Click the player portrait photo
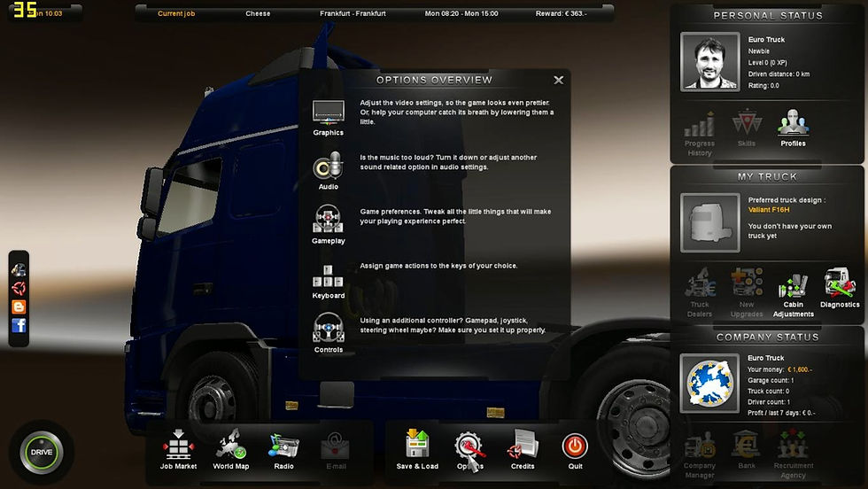Viewport: 868px width, 489px height. tap(710, 61)
